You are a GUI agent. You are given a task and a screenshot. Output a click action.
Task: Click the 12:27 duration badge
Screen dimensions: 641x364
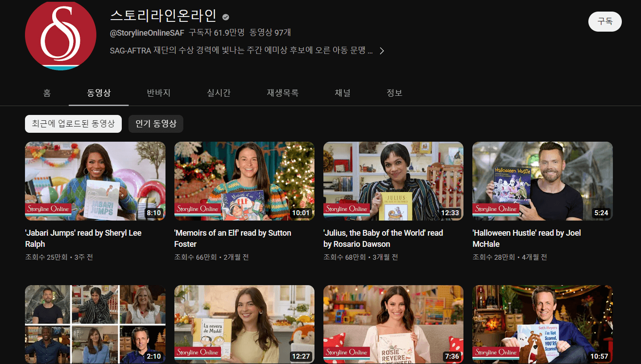click(301, 356)
